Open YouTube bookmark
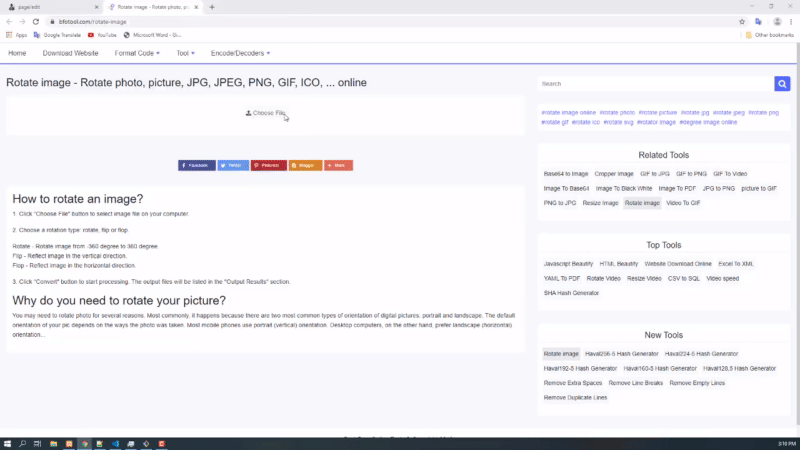 coord(102,35)
